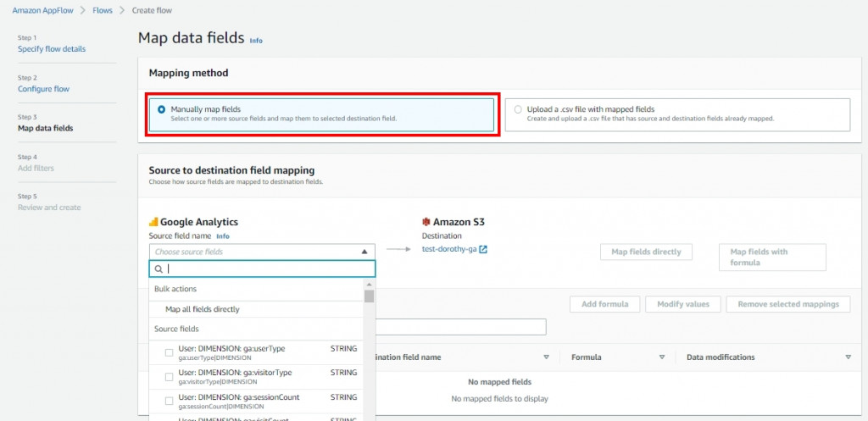Click the mapped fields filter input box
This screenshot has height=421, width=868.
[460, 327]
